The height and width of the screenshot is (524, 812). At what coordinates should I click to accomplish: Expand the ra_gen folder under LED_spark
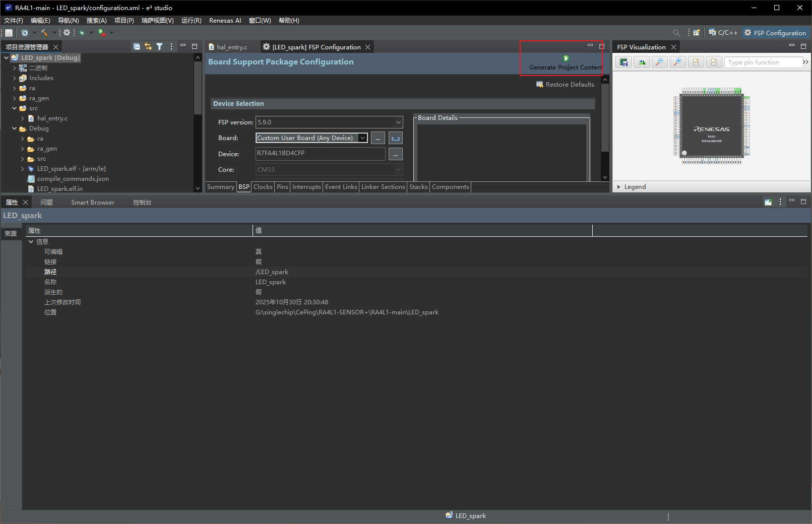point(15,98)
